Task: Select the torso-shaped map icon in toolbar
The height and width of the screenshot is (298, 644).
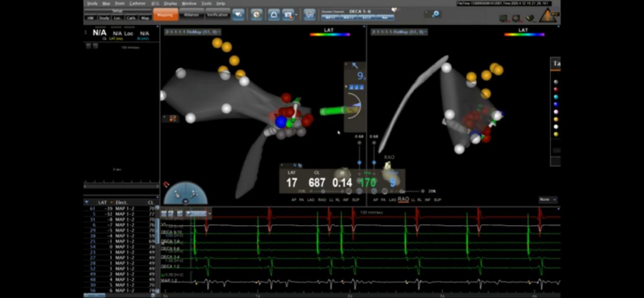Action: (274, 14)
